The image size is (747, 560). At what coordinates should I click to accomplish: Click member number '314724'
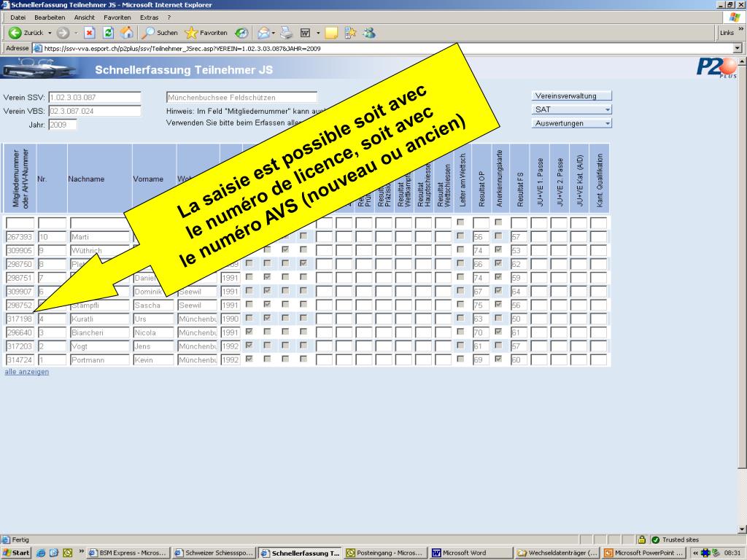[20, 360]
